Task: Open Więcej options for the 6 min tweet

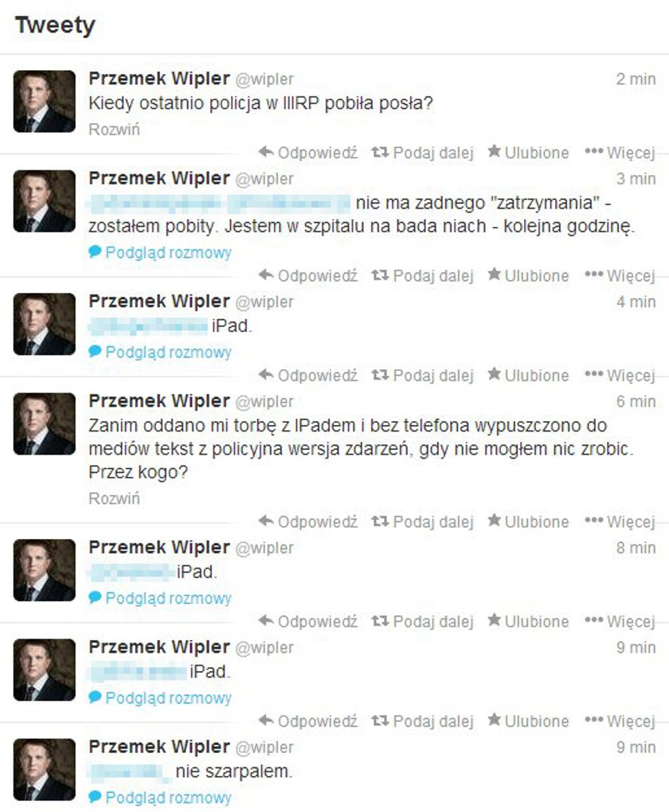Action: click(620, 521)
